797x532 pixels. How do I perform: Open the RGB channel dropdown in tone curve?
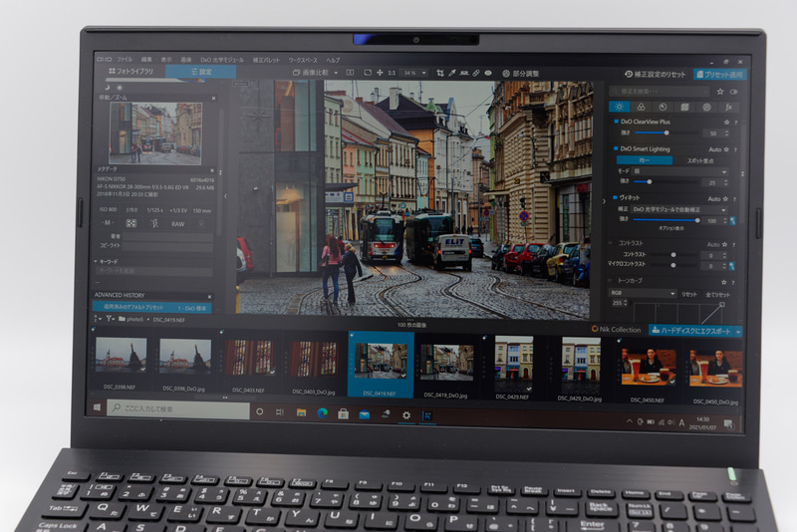tap(643, 293)
